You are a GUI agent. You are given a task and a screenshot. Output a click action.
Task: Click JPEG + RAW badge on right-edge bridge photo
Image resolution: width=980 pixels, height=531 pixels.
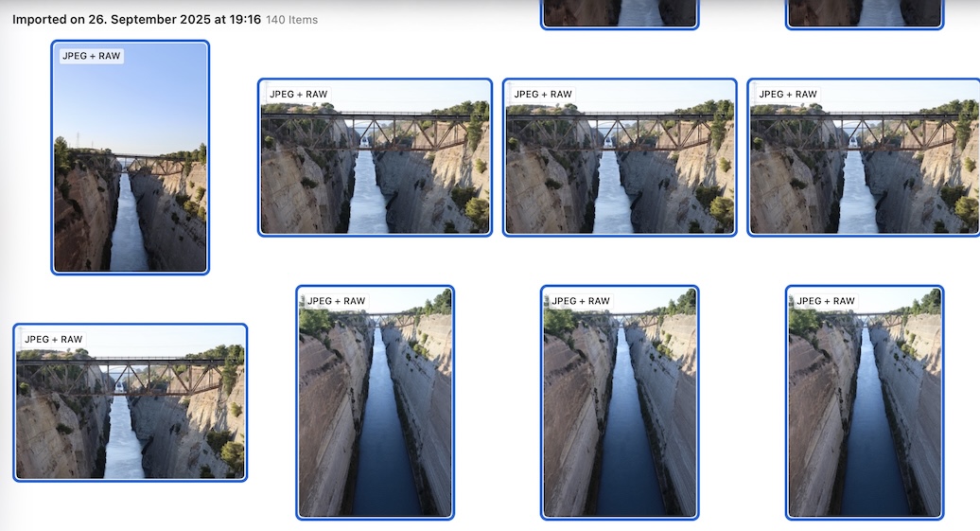click(x=788, y=94)
